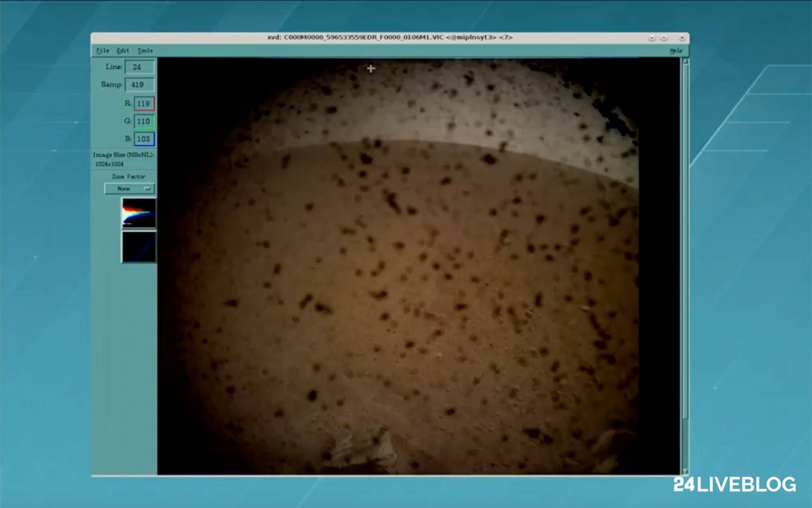Click the Line value field

click(140, 67)
